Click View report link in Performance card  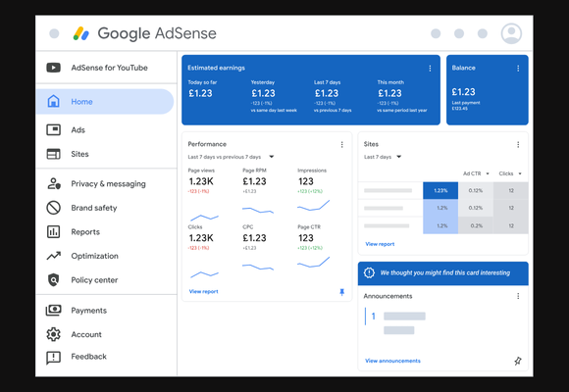tap(204, 292)
